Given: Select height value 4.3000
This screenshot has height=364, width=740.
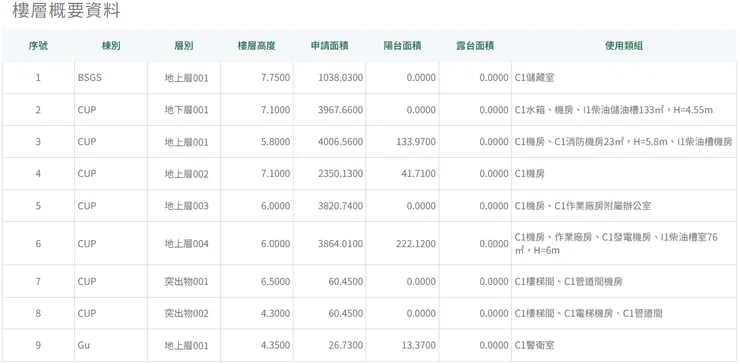Looking at the screenshot, I should tap(276, 313).
